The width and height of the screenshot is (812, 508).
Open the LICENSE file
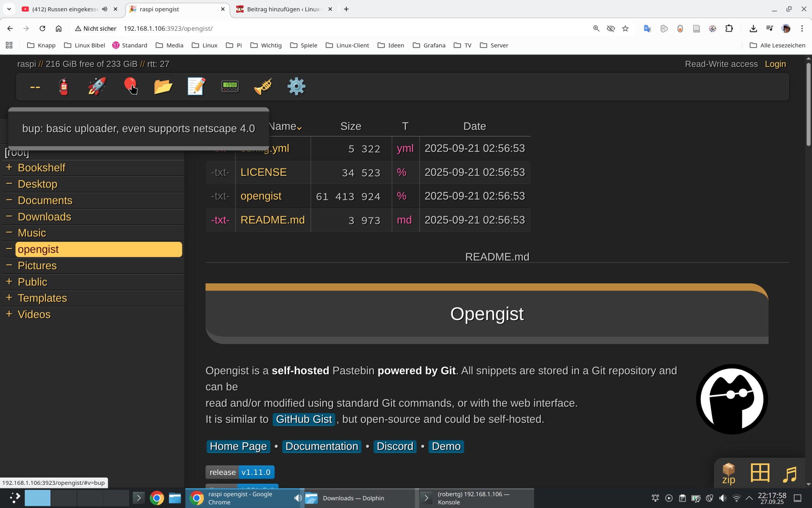(x=263, y=172)
